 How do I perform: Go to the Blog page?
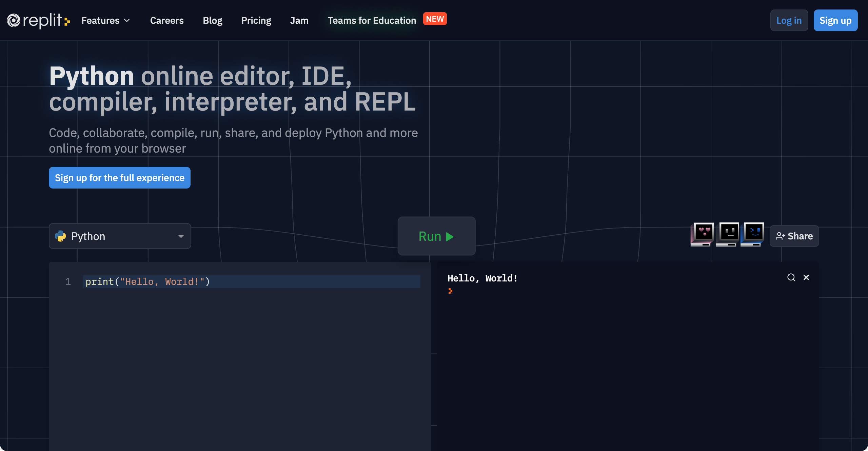(x=213, y=21)
